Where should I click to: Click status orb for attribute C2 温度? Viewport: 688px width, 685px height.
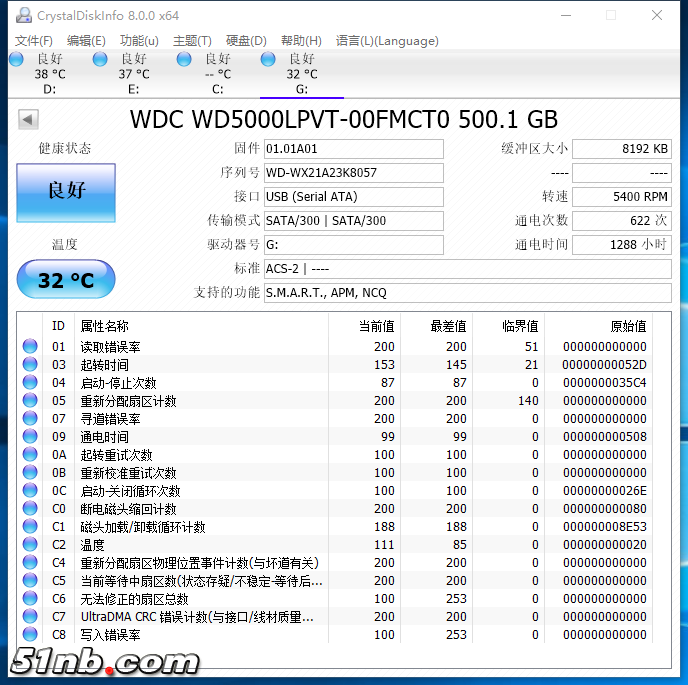tap(30, 545)
